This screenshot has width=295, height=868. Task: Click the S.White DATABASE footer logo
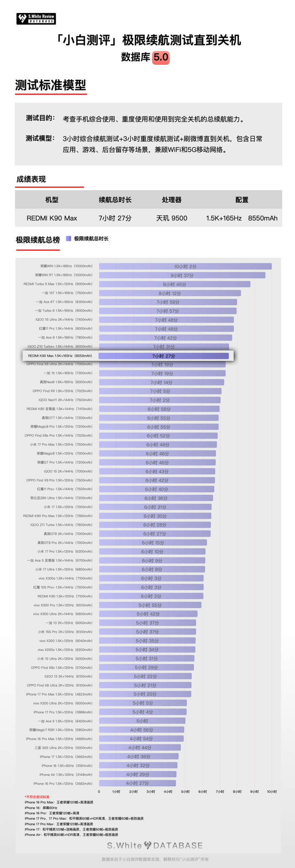(x=155, y=845)
